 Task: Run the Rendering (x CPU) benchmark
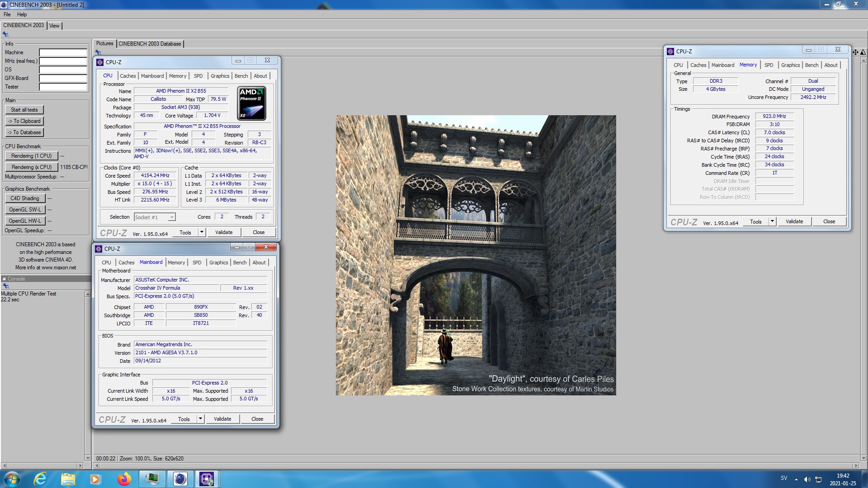(x=32, y=167)
